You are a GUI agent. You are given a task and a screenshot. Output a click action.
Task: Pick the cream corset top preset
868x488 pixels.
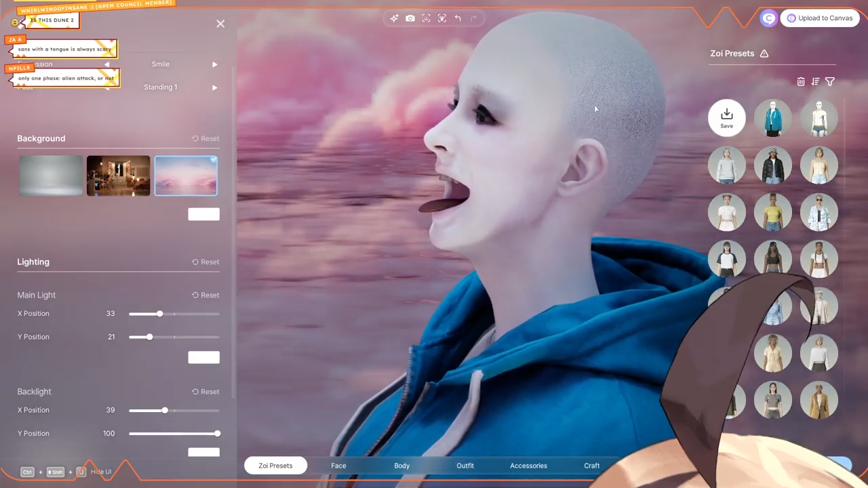[819, 165]
